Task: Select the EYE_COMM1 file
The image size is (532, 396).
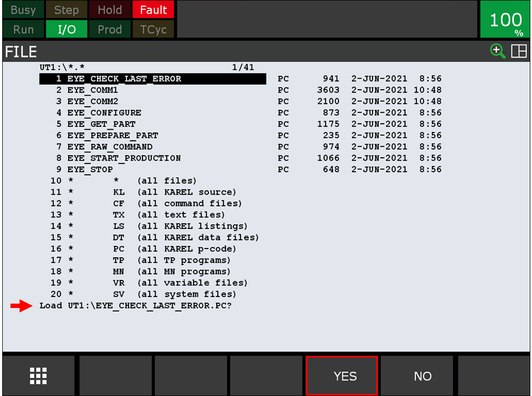Action: tap(92, 90)
